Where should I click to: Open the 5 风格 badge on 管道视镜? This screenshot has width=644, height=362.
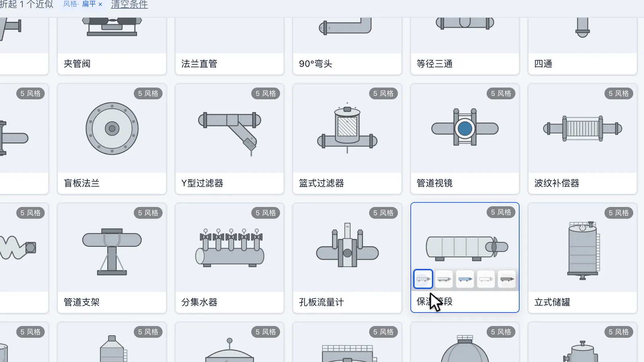click(x=501, y=93)
